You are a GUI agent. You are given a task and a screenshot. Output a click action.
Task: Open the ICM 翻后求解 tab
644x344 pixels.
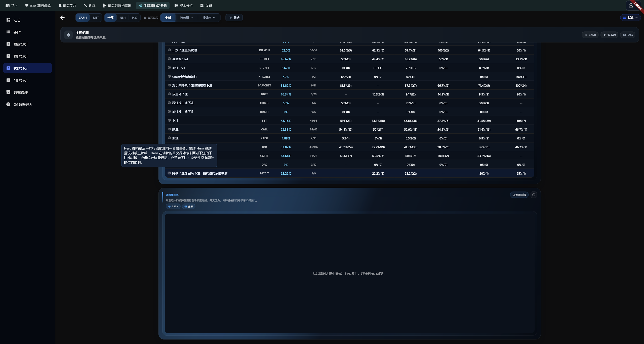click(38, 6)
